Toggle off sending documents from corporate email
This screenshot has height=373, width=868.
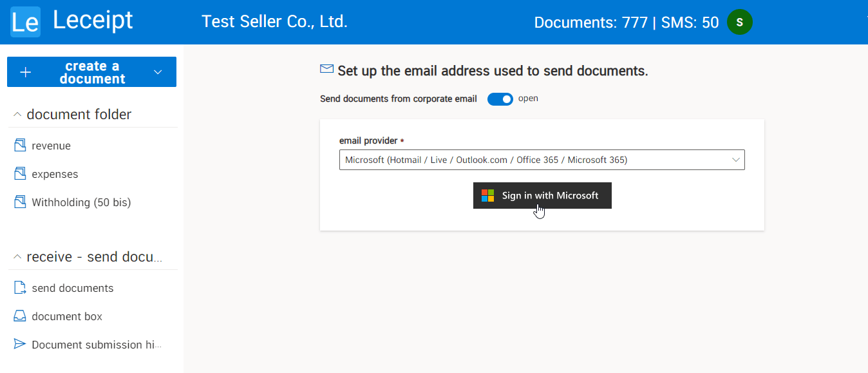(x=500, y=99)
